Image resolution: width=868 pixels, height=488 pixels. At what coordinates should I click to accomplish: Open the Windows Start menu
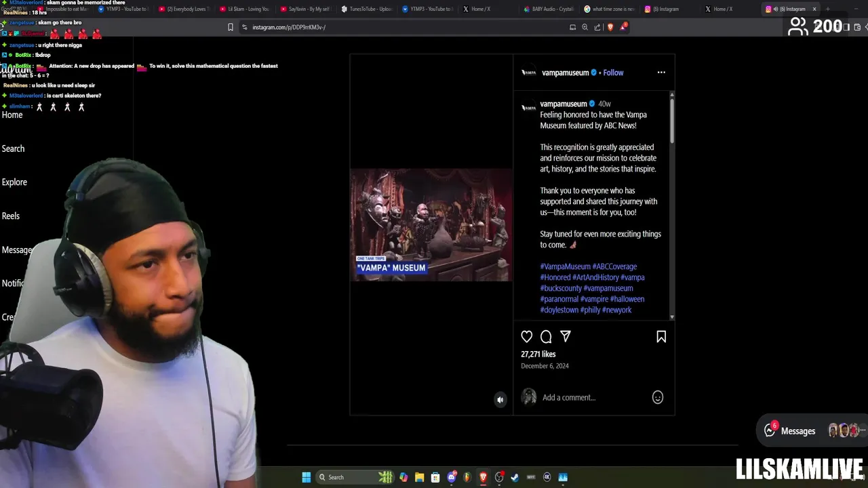[307, 477]
